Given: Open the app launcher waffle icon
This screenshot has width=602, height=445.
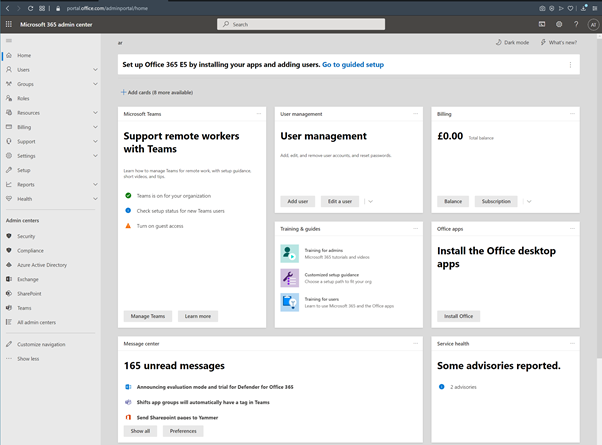Looking at the screenshot, I should click(8, 24).
